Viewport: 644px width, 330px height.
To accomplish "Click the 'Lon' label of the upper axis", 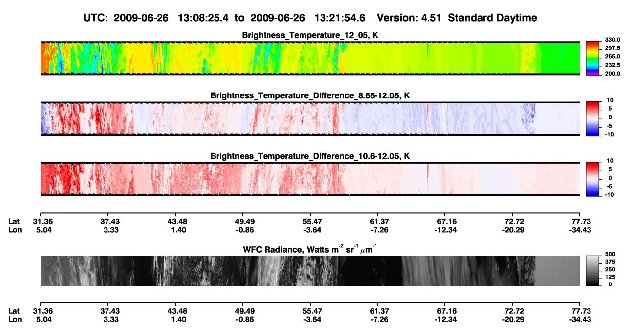I will [x=14, y=229].
